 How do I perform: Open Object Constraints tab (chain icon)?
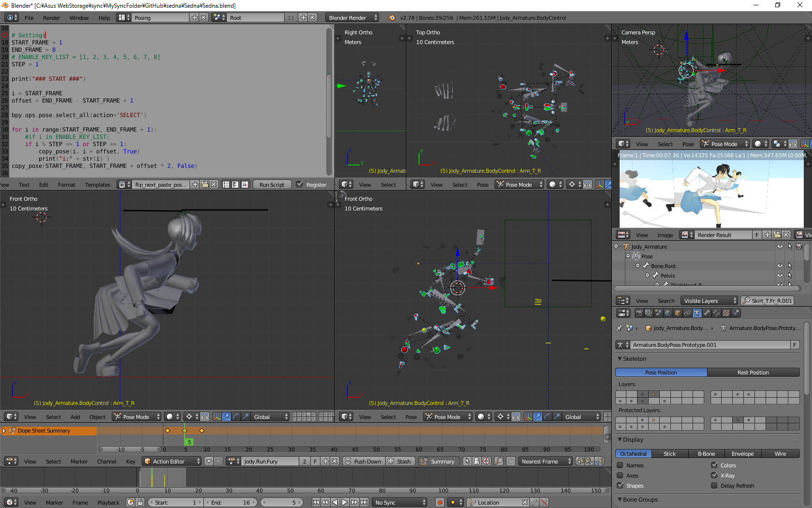[x=687, y=313]
